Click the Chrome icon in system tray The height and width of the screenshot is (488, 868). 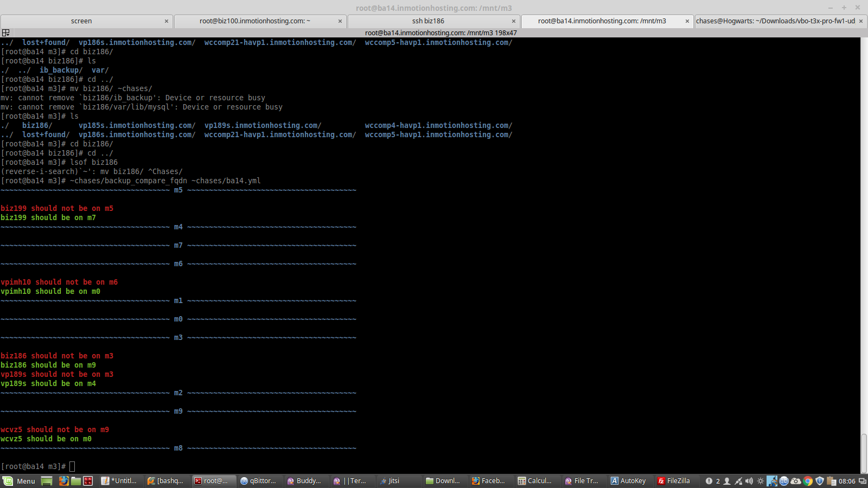[x=808, y=481]
